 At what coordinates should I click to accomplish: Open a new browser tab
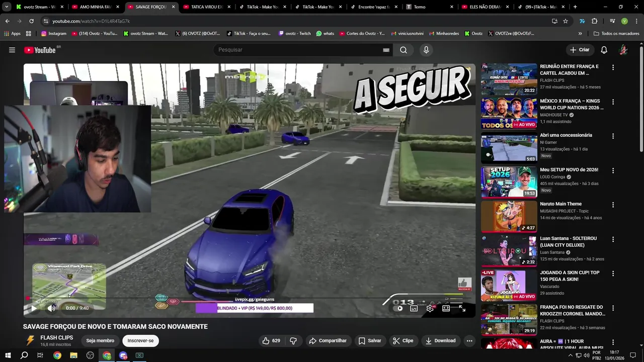point(575,7)
